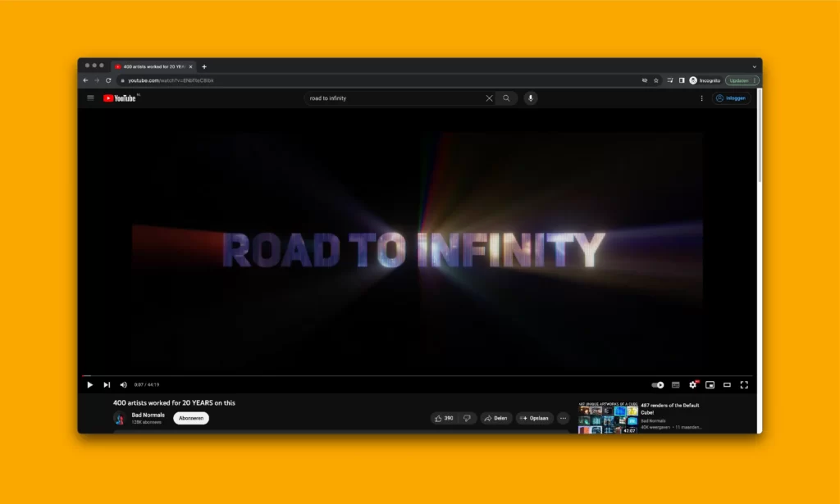The height and width of the screenshot is (504, 840).
Task: Open the player settings gear
Action: (x=692, y=384)
